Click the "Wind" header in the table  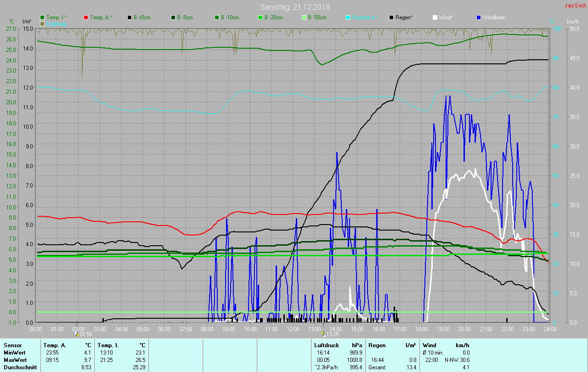(x=430, y=345)
